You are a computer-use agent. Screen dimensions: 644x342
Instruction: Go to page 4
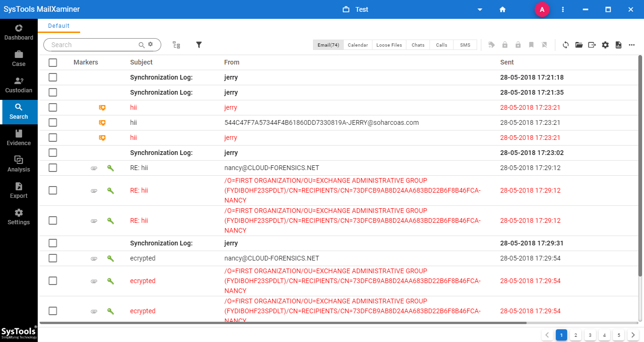pos(604,335)
